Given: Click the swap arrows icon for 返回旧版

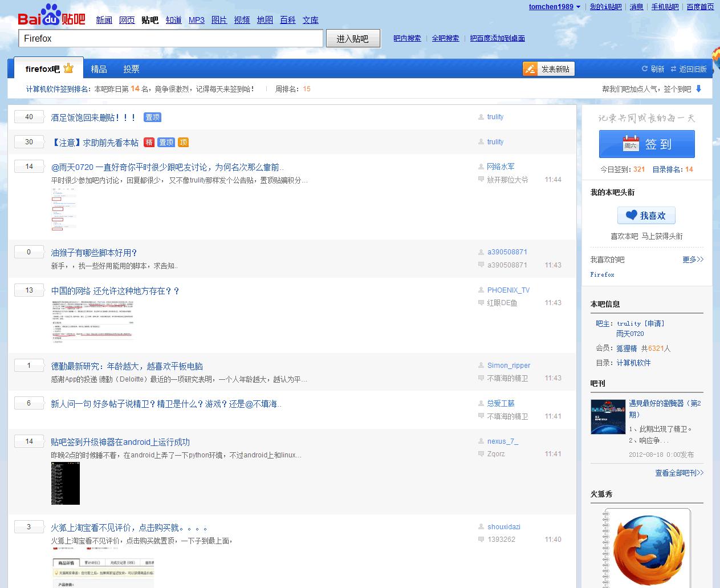Looking at the screenshot, I should [673, 68].
